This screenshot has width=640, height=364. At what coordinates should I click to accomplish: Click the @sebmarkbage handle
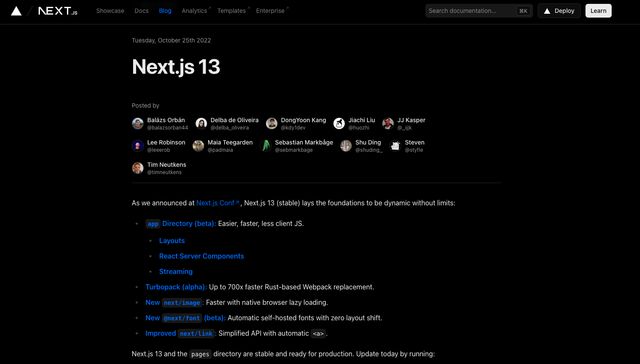tap(294, 150)
